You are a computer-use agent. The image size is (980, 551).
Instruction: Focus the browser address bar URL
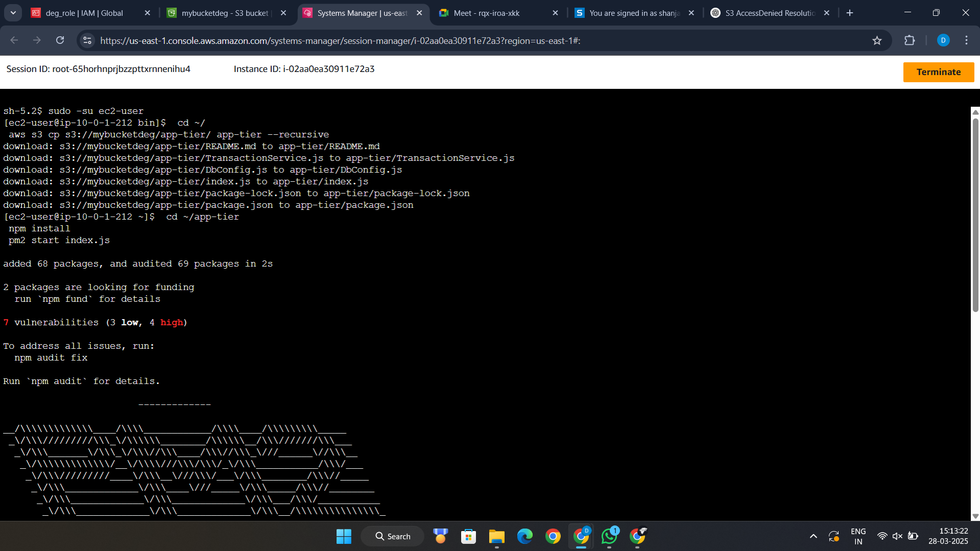[340, 41]
